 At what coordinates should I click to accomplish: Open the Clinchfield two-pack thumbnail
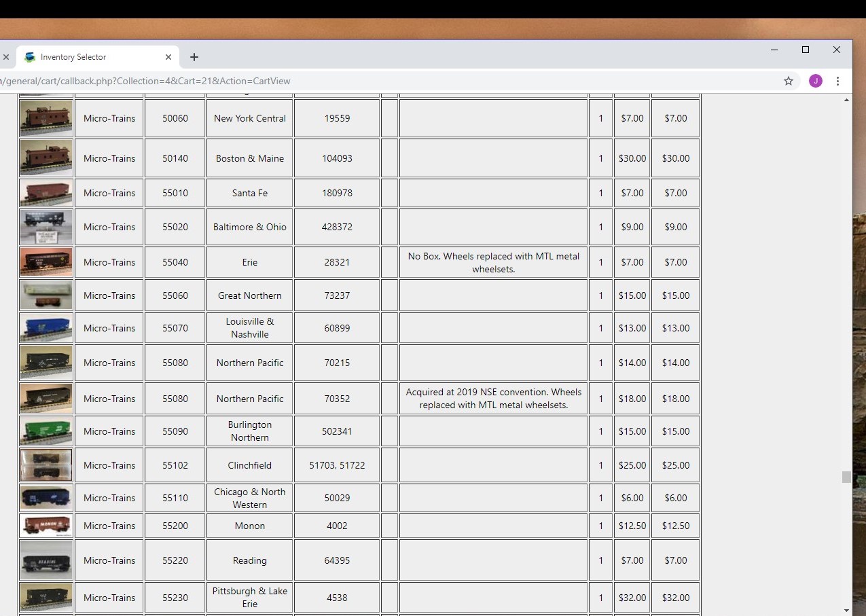coord(46,465)
